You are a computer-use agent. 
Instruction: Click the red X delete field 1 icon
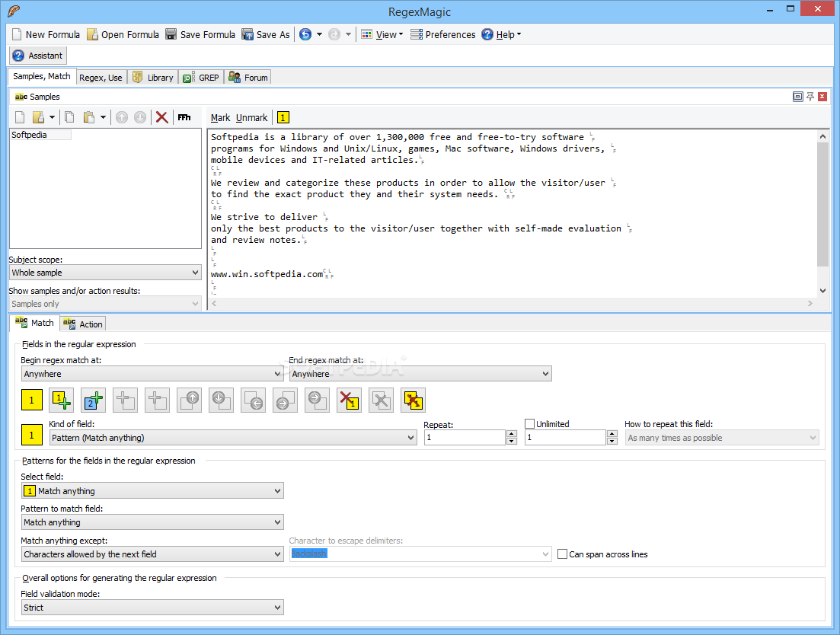click(x=350, y=400)
